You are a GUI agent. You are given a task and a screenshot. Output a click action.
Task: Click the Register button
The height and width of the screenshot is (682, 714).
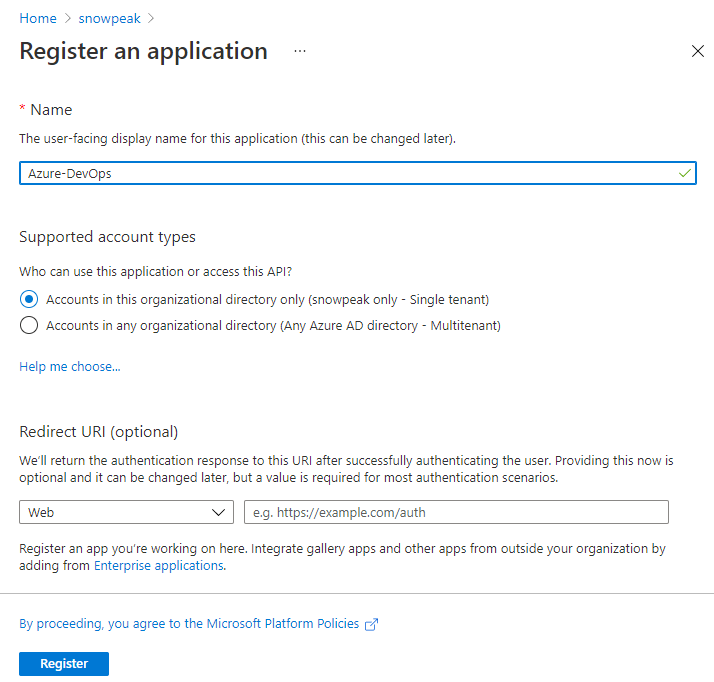(x=64, y=664)
